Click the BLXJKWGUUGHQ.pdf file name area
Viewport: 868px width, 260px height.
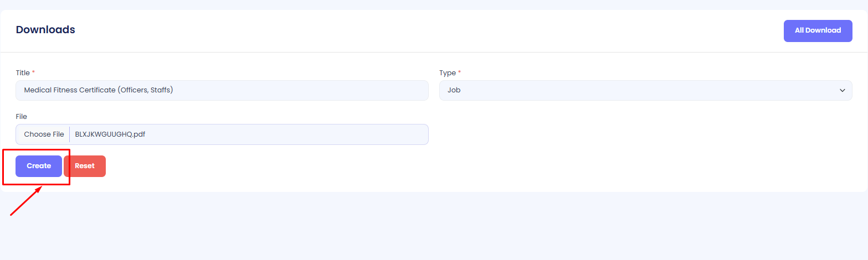(110, 134)
